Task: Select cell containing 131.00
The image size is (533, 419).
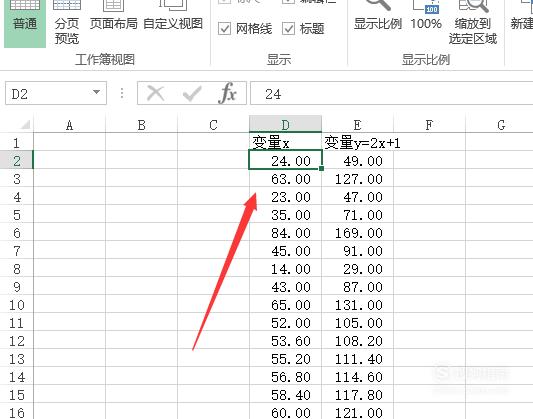Action: tap(358, 305)
